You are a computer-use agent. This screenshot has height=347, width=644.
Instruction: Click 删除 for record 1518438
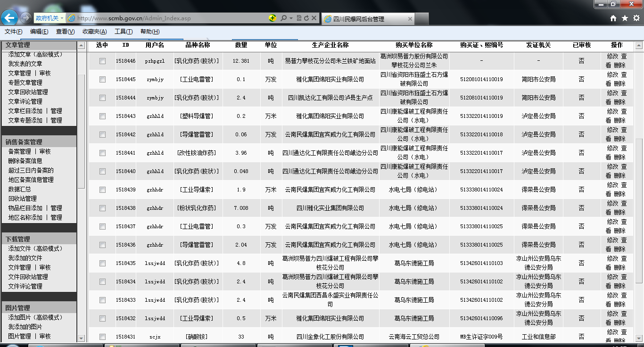[x=620, y=213]
